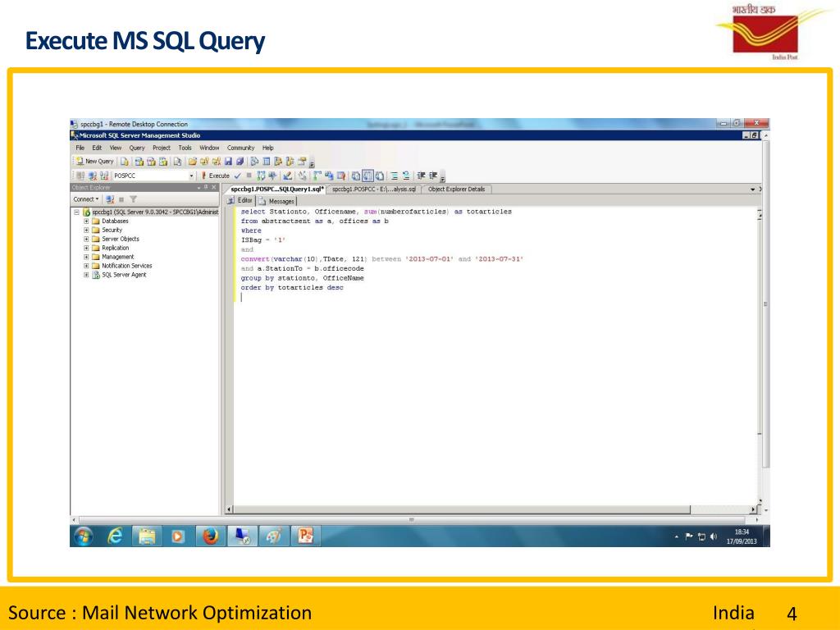Click the Cancel Executing Query stop icon
Image resolution: width=840 pixels, height=630 pixels.
249,176
